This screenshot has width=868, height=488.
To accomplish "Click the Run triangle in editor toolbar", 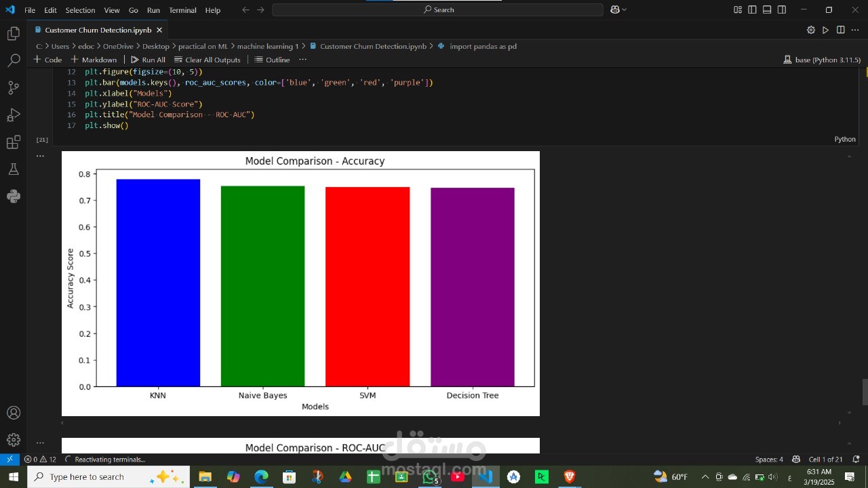I will click(826, 30).
